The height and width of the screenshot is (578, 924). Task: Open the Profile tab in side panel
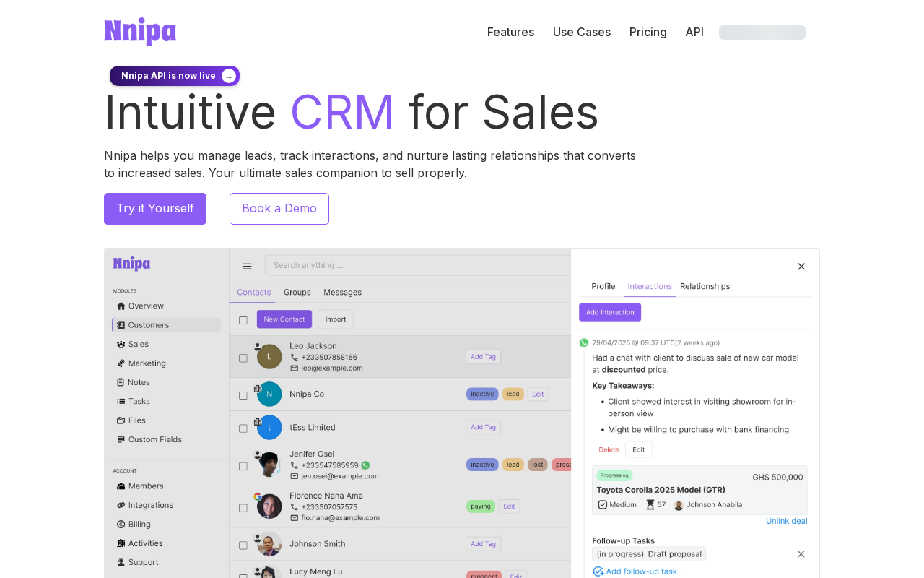[x=603, y=287]
